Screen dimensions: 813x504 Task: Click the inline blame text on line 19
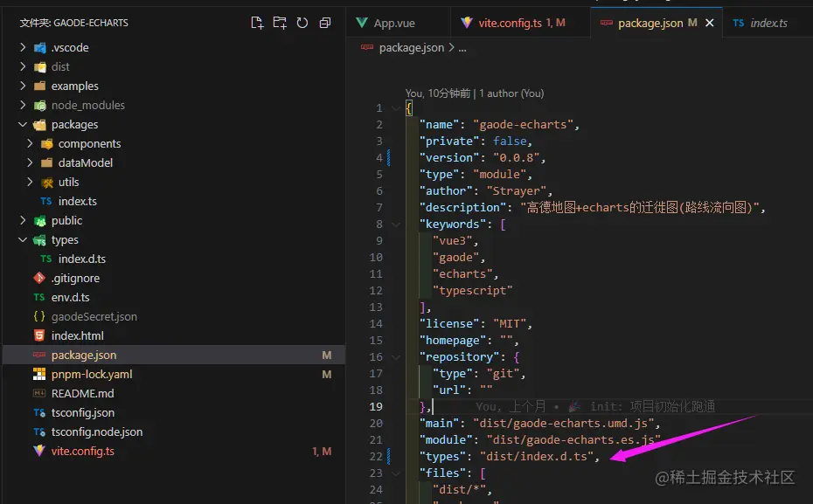595,407
